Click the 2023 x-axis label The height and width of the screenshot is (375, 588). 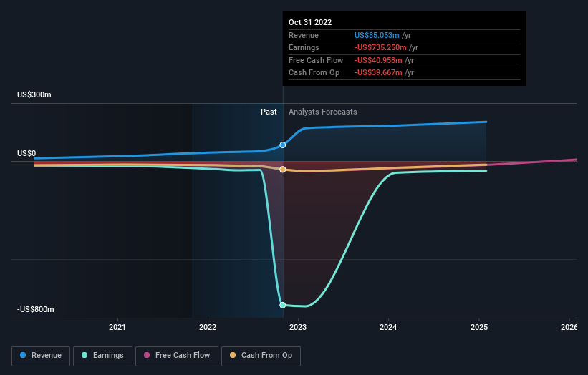[298, 328]
